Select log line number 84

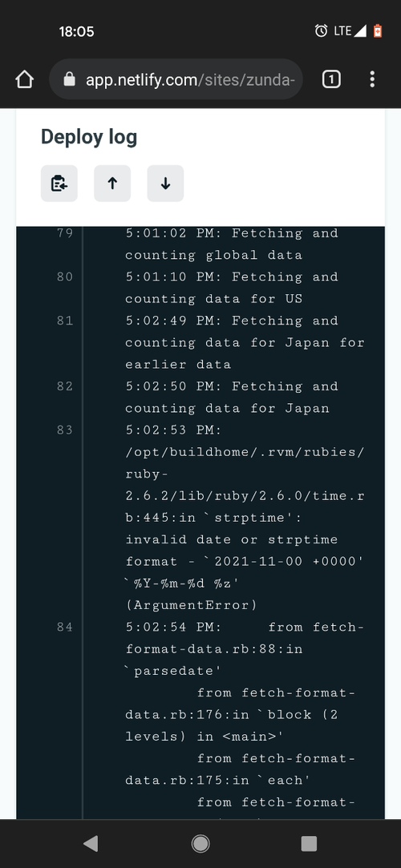[65, 628]
